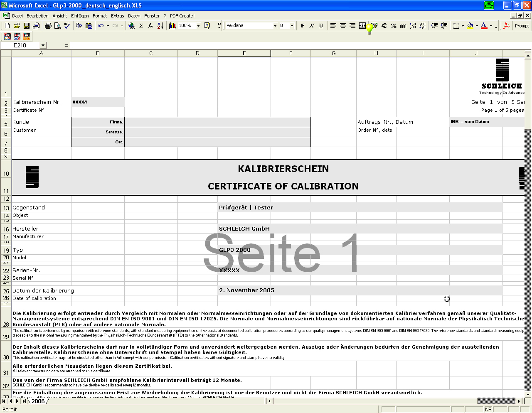Toggle bold formatting F button
Viewport: 532px width, 413px height.
pyautogui.click(x=302, y=26)
